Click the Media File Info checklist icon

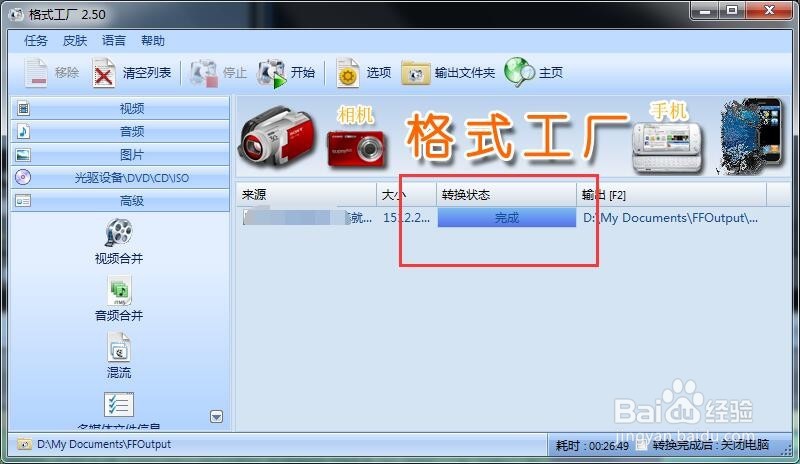point(119,405)
